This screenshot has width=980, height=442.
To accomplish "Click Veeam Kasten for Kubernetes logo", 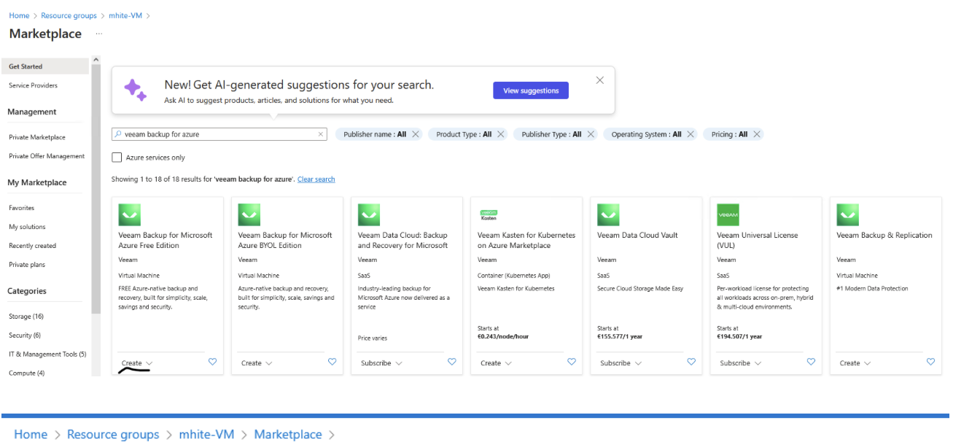I will 489,215.
